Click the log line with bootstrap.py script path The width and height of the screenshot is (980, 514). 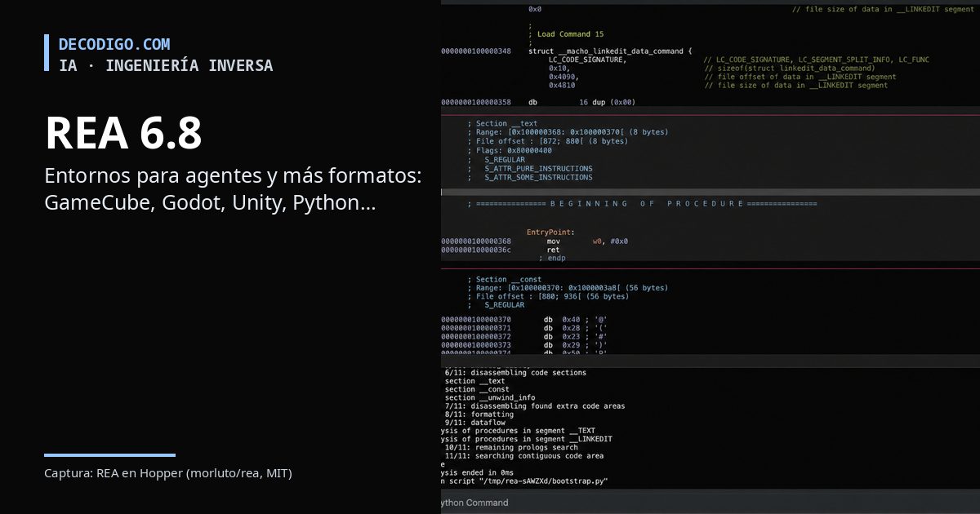pos(525,481)
